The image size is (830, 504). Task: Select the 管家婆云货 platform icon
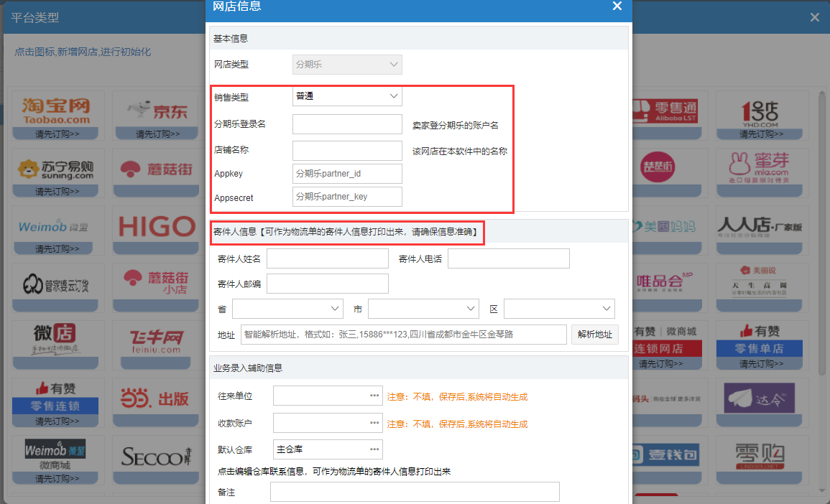click(55, 284)
